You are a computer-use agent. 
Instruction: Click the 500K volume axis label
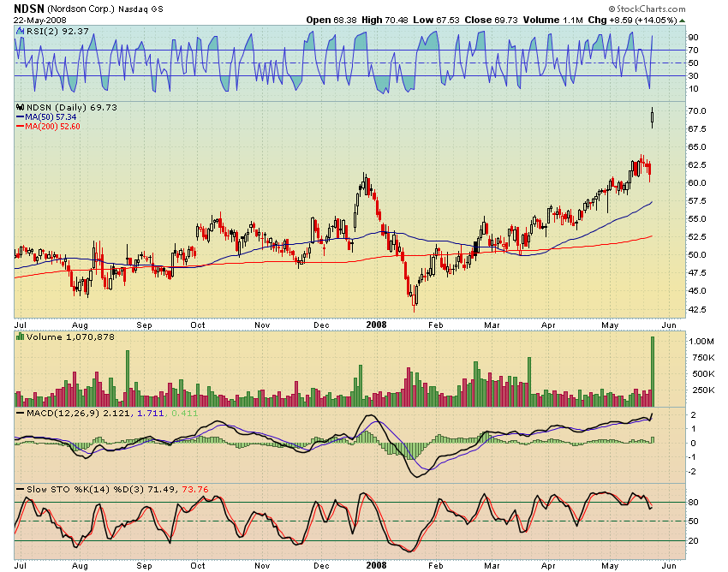(703, 373)
